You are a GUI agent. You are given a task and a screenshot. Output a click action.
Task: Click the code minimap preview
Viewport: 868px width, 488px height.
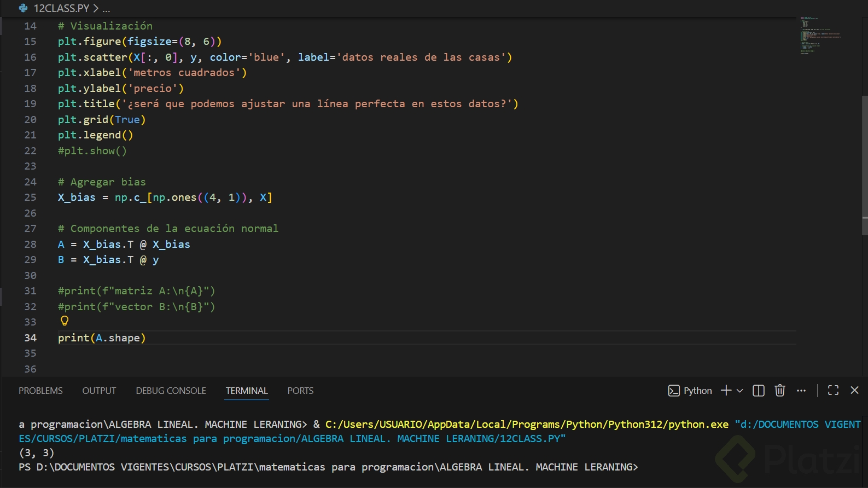tap(819, 36)
